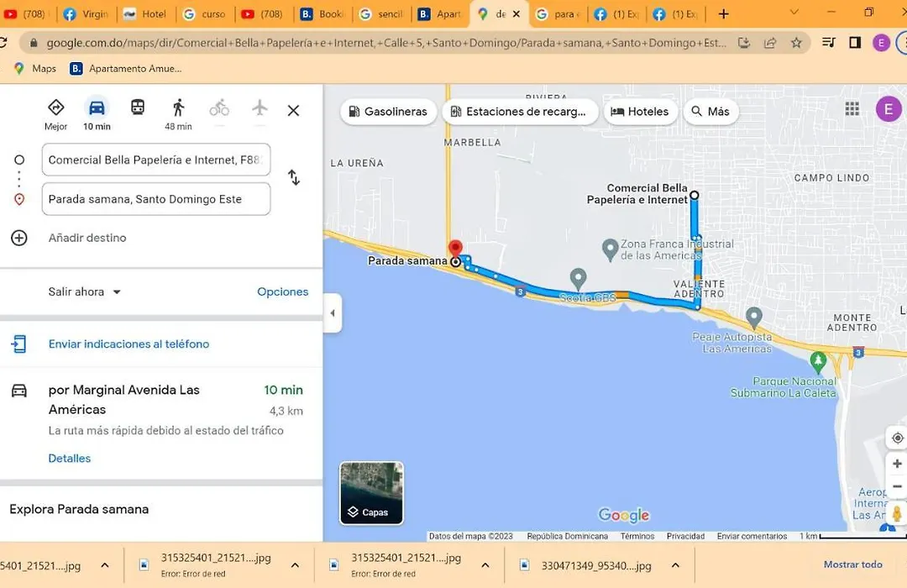View site info via the lock icon
The height and width of the screenshot is (588, 907).
pos(34,43)
